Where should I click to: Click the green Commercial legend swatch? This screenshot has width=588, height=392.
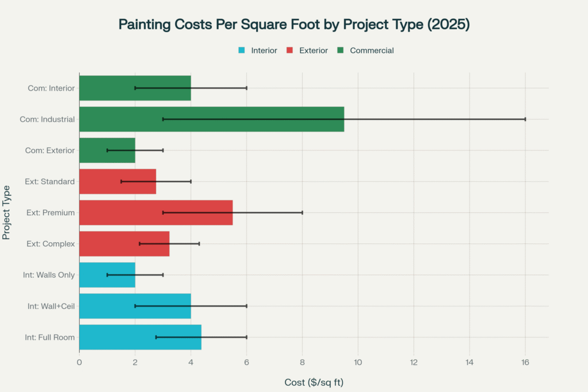(x=341, y=51)
